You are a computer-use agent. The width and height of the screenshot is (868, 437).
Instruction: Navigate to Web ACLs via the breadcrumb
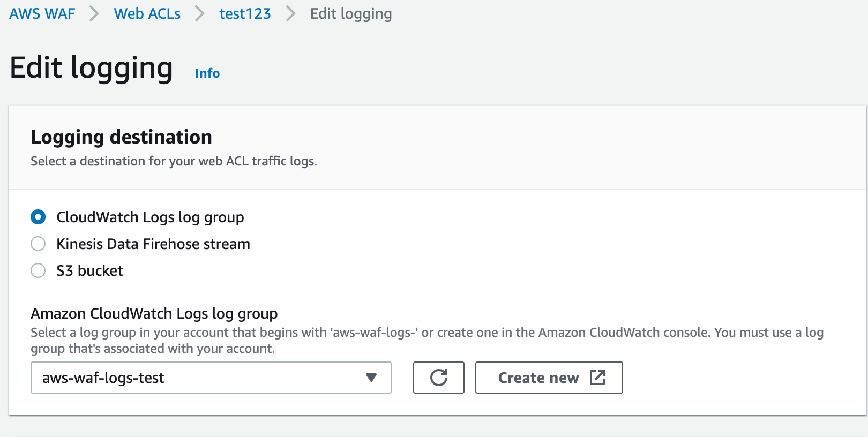pyautogui.click(x=146, y=14)
